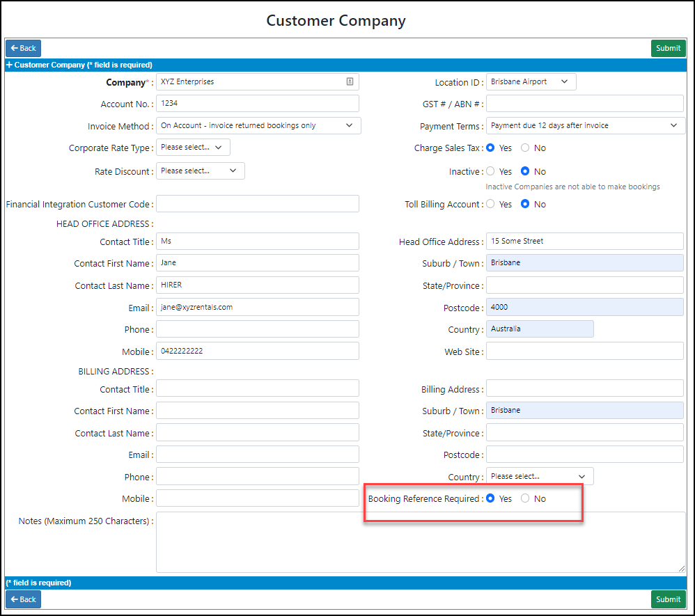Click the bottom '(* field is required)' bar text
695x616 pixels.
(38, 583)
